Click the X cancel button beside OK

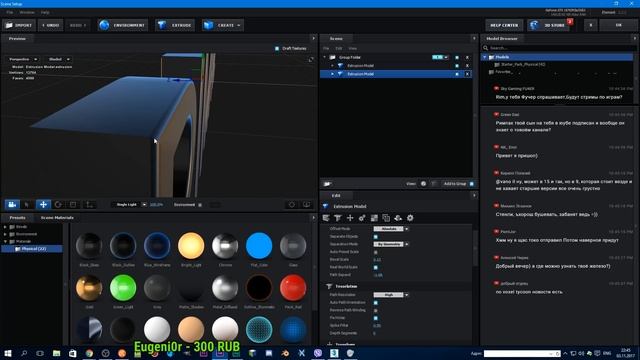point(590,25)
